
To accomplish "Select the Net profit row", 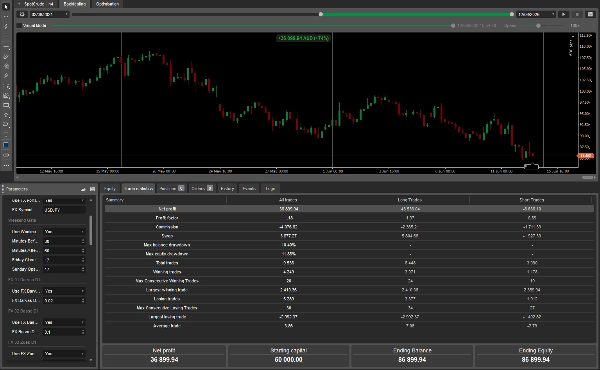I will tap(349, 209).
